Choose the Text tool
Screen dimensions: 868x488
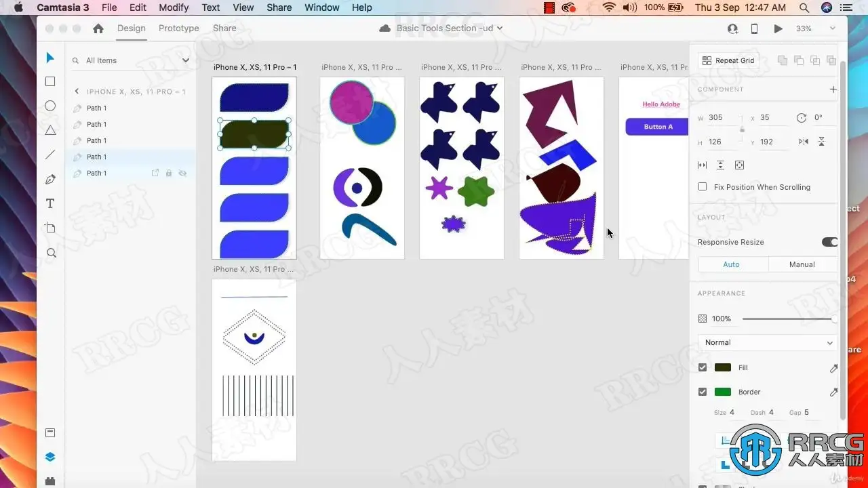click(50, 203)
